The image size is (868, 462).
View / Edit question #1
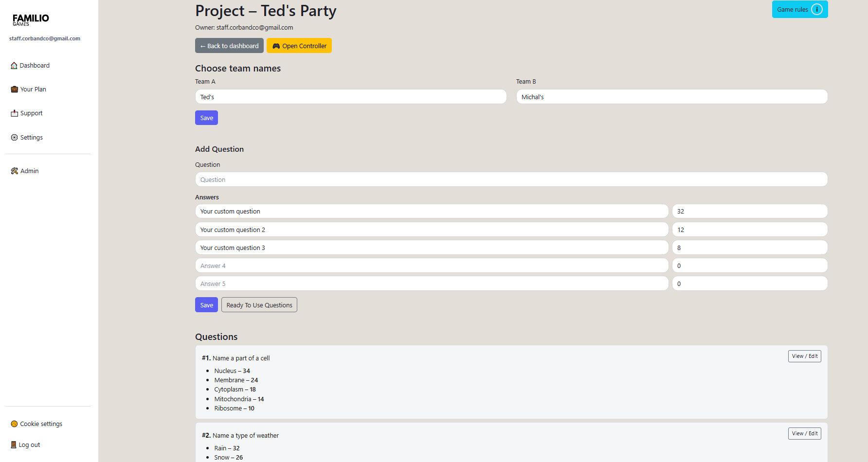coord(805,356)
